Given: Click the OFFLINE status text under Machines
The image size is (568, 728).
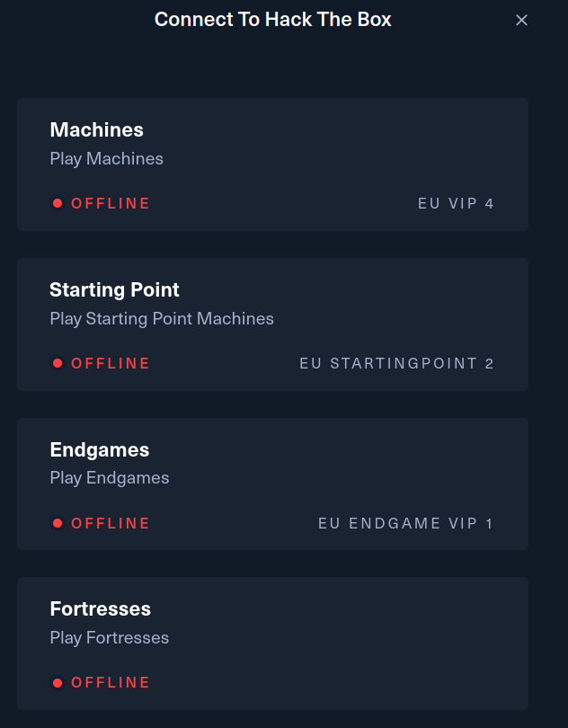Looking at the screenshot, I should click(x=111, y=203).
